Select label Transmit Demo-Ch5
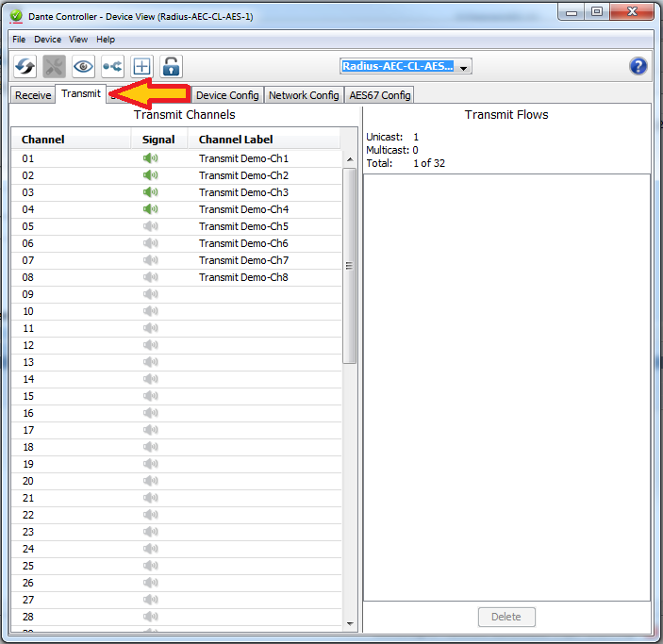This screenshot has width=663, height=644. [243, 226]
